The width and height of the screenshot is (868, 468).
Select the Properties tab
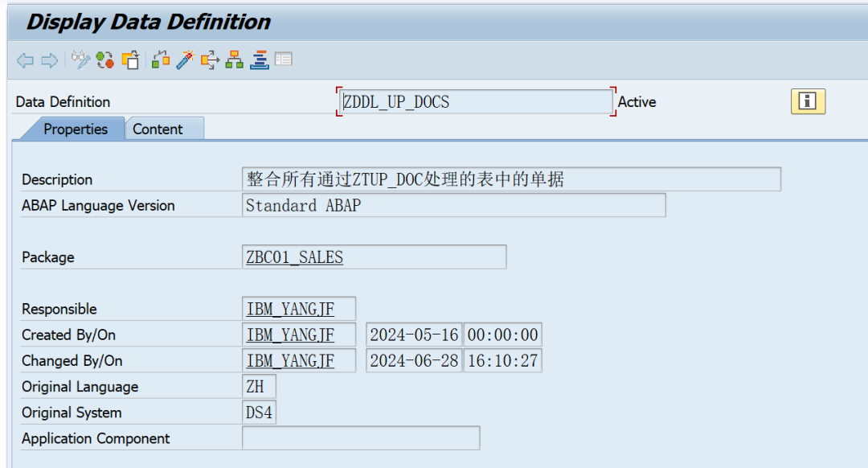click(76, 129)
